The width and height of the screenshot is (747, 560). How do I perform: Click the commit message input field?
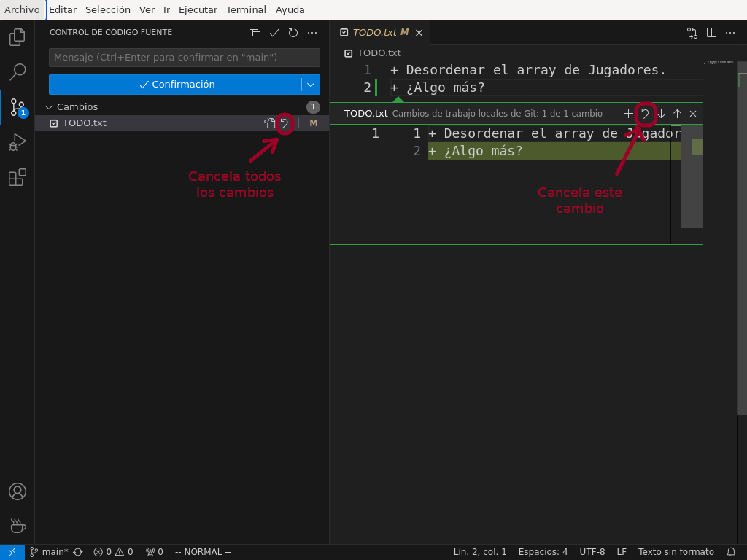185,58
